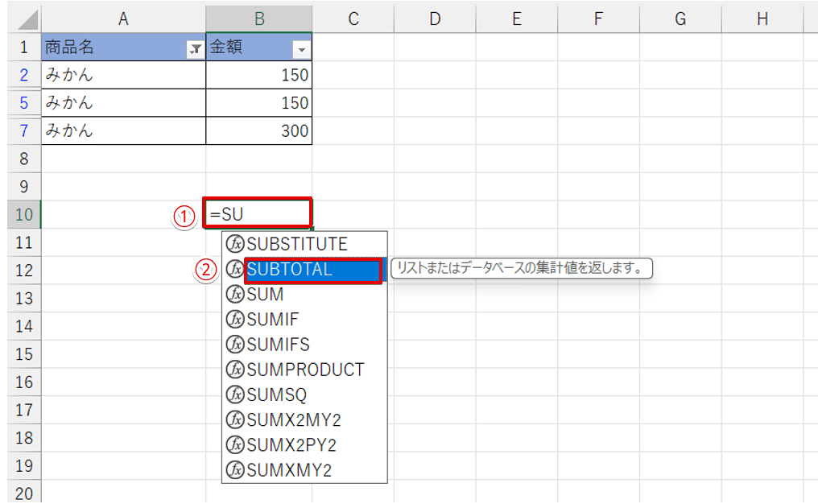
Task: Click the fx icon beside SUM
Action: click(235, 294)
